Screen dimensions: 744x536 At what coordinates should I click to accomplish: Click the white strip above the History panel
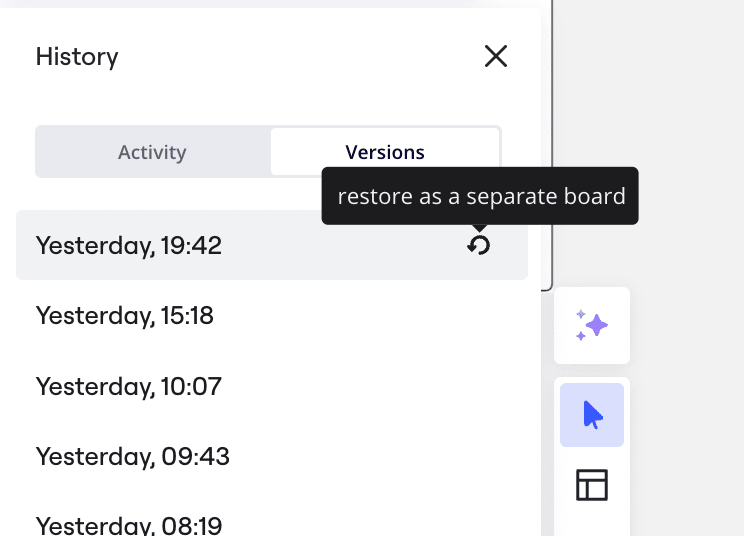pyautogui.click(x=270, y=3)
